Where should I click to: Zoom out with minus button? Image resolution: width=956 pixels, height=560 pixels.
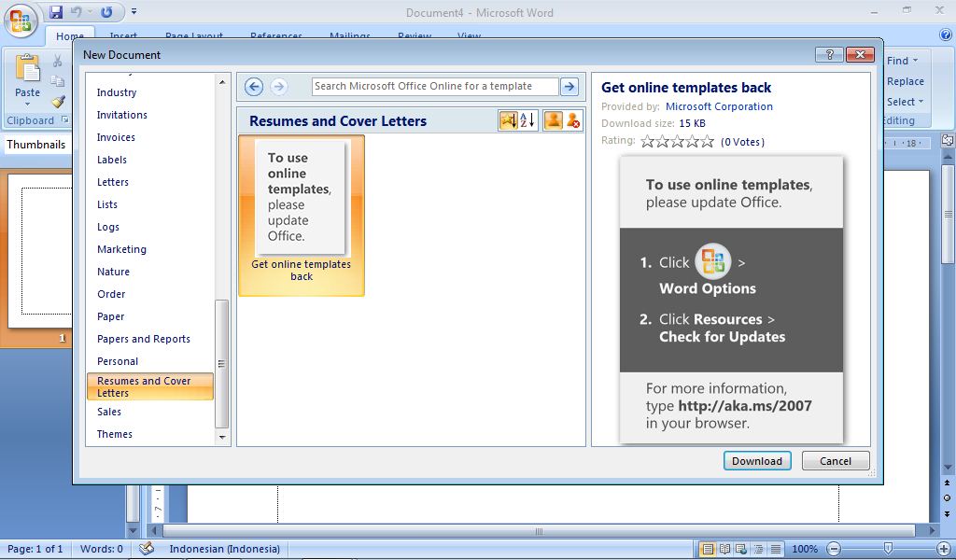coord(834,549)
